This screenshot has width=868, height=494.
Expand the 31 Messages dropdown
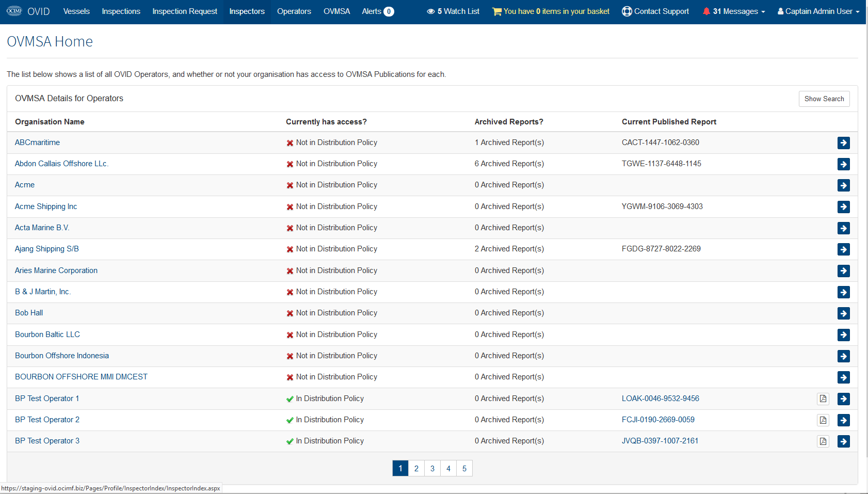pyautogui.click(x=734, y=11)
